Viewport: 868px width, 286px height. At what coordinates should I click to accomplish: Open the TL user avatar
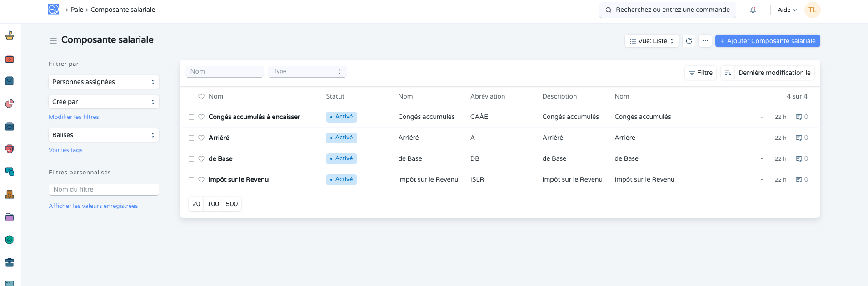coord(812,10)
